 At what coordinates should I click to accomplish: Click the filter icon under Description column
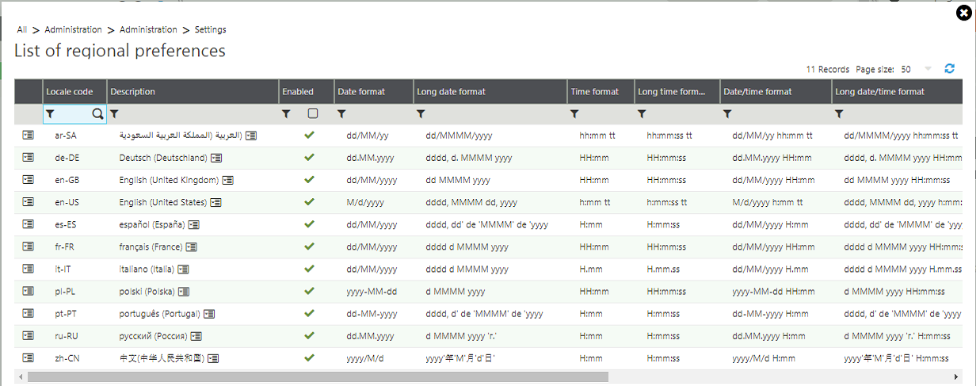(114, 114)
